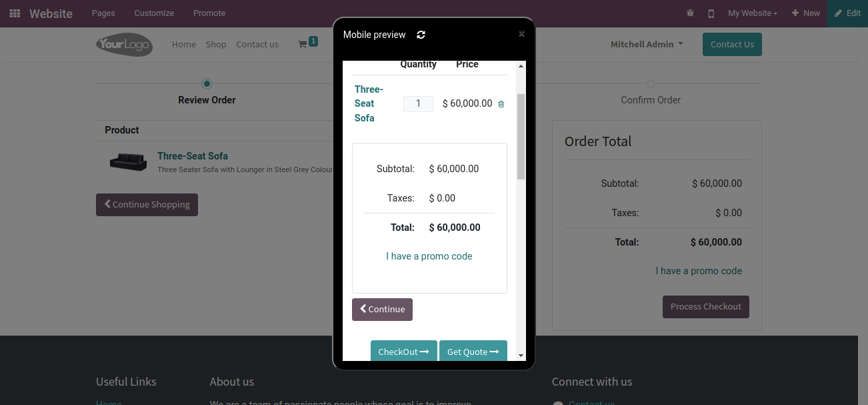Click the quantity field for Three-Seat Sofa
Screen dimensions: 868x405
tap(418, 103)
